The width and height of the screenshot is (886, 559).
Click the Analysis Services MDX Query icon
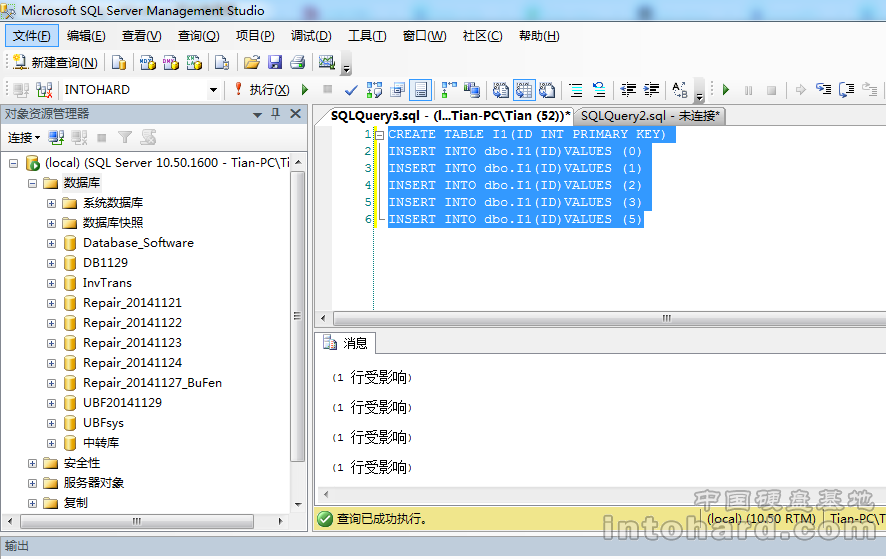147,62
